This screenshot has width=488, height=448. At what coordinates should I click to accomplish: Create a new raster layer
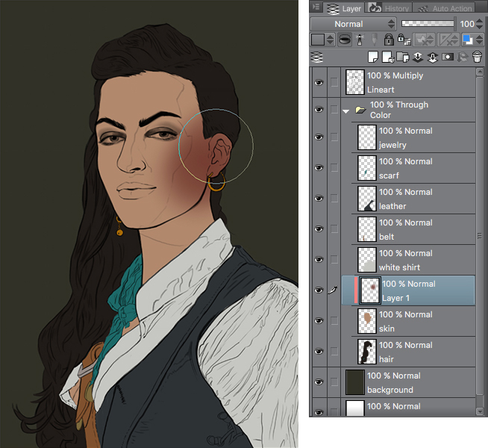pos(373,57)
